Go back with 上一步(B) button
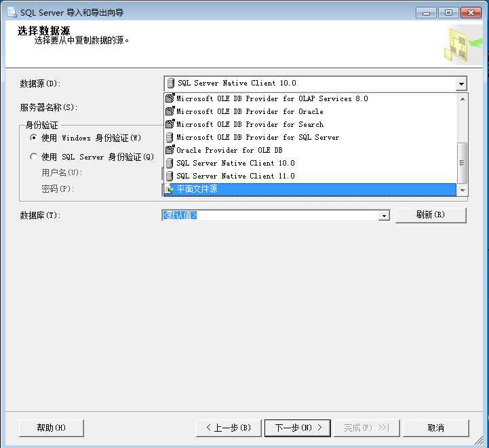 (229, 428)
